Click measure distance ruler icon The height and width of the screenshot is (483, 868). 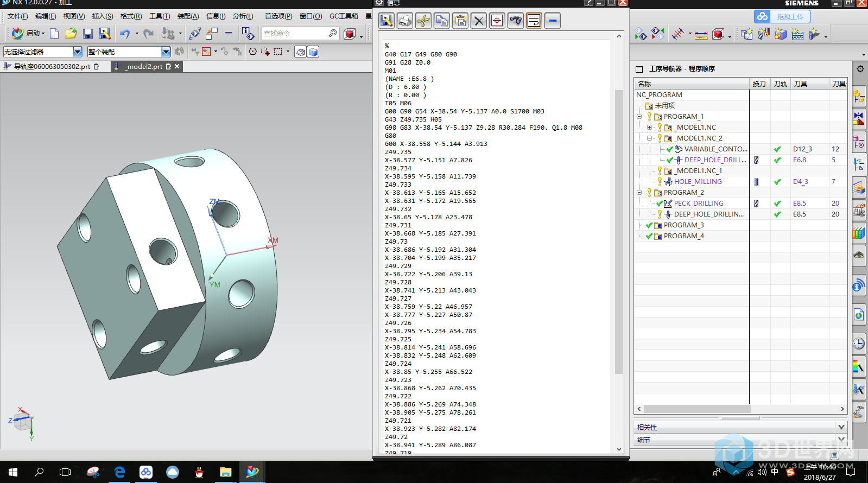point(701,34)
